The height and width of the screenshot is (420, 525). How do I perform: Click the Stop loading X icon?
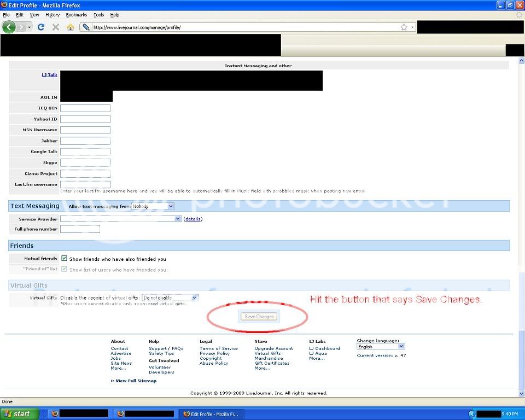(x=56, y=27)
